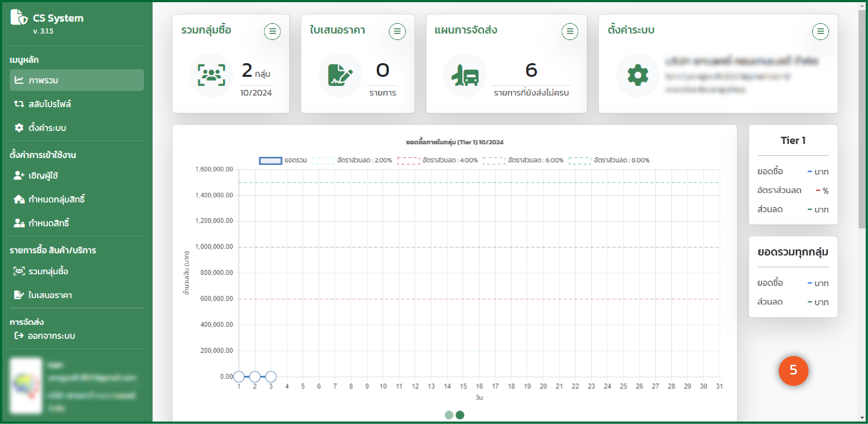The width and height of the screenshot is (868, 424).
Task: Select ภาพรวม in sidebar menu
Action: (x=76, y=80)
